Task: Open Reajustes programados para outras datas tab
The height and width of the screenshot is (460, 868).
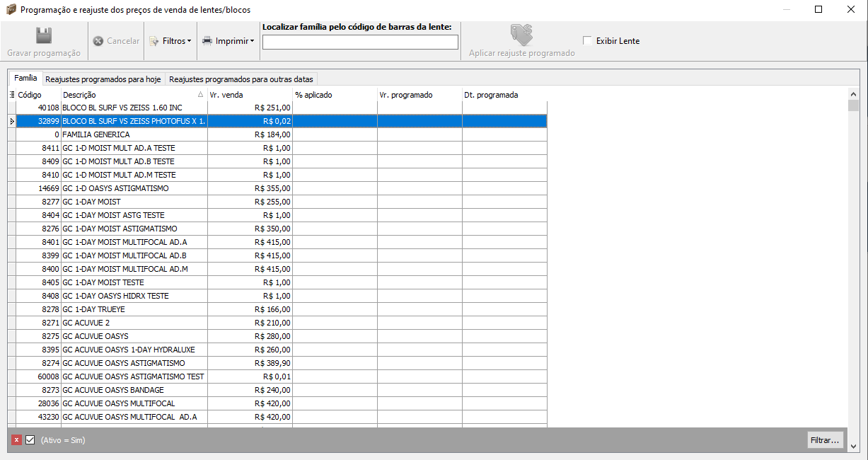Action: [241, 79]
